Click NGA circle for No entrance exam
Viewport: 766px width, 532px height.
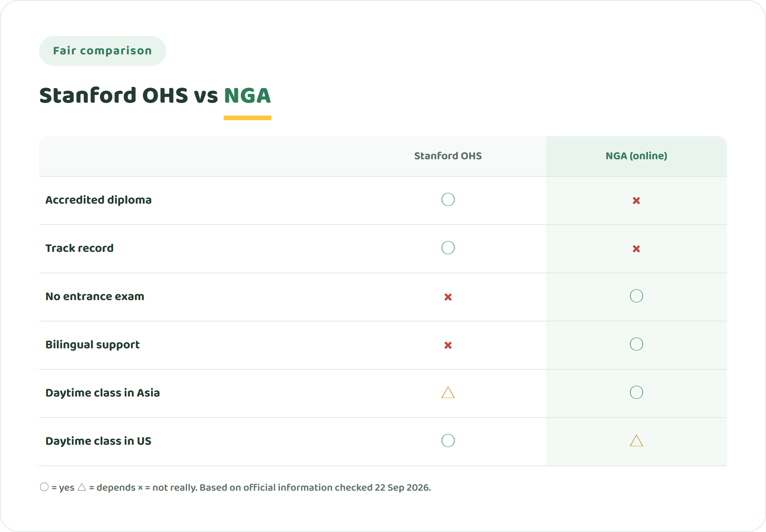click(x=637, y=296)
